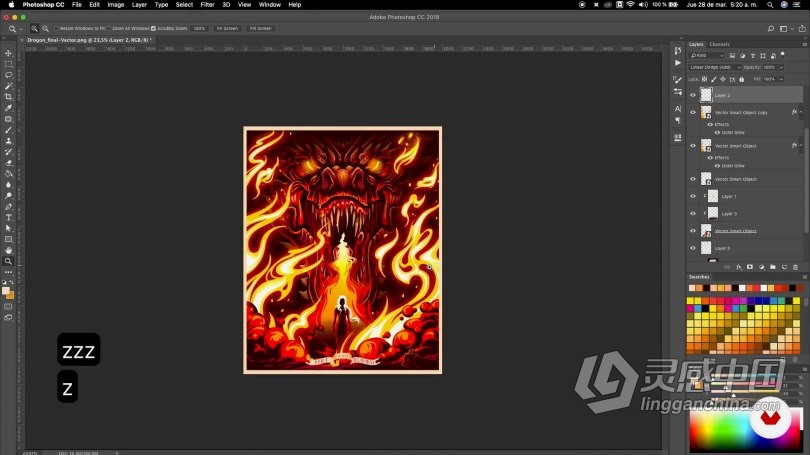Switch to the Channels tab
The width and height of the screenshot is (810, 455).
coord(719,44)
